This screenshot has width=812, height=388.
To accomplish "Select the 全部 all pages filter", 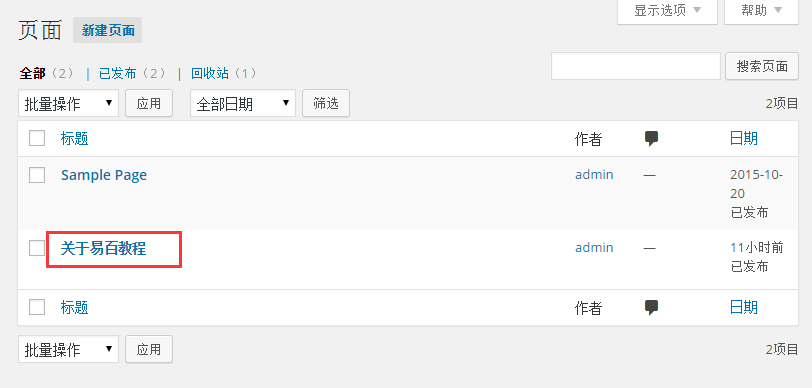I will [33, 74].
